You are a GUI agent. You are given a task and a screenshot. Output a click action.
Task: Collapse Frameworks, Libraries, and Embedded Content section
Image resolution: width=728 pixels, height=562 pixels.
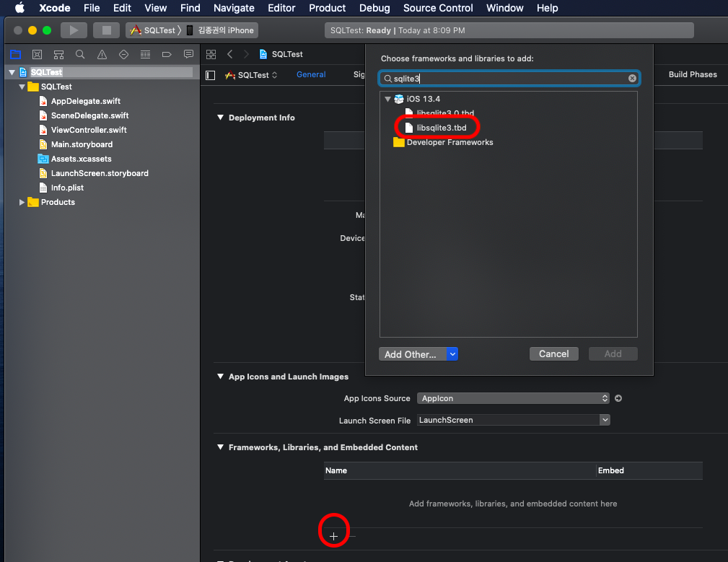[221, 447]
